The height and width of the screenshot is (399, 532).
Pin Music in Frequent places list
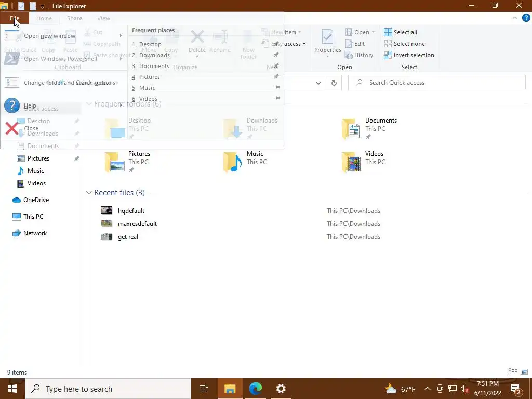pyautogui.click(x=276, y=87)
